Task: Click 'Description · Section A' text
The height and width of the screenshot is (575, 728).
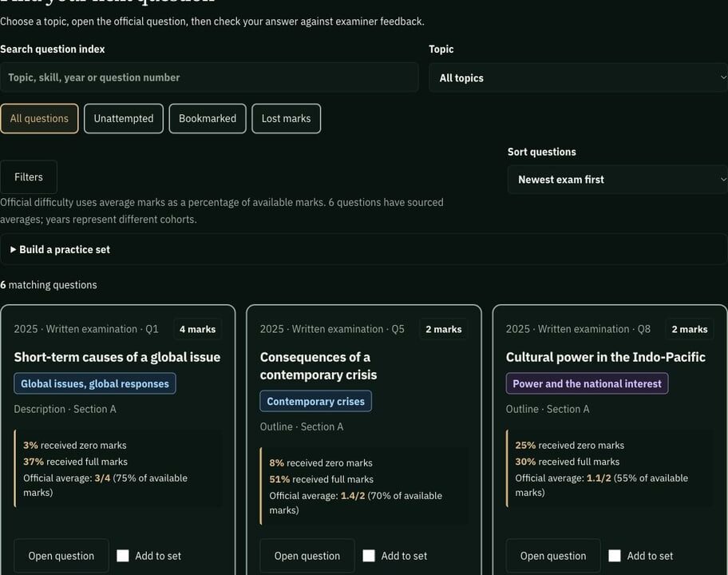Action: point(65,409)
